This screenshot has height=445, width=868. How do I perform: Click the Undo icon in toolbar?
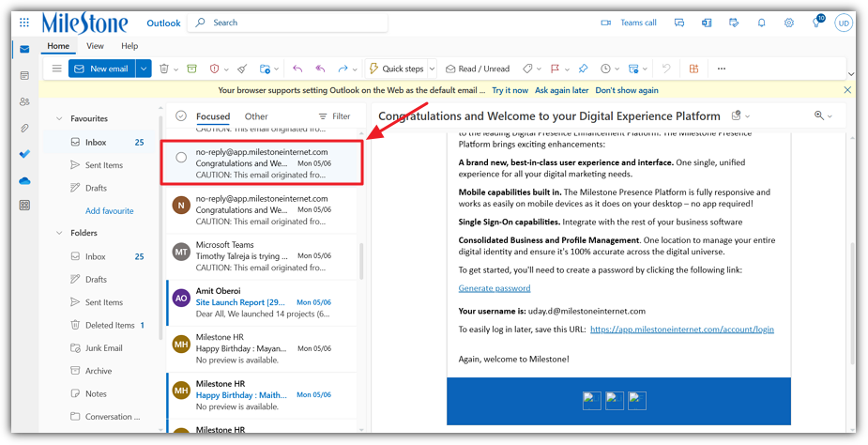pyautogui.click(x=666, y=69)
